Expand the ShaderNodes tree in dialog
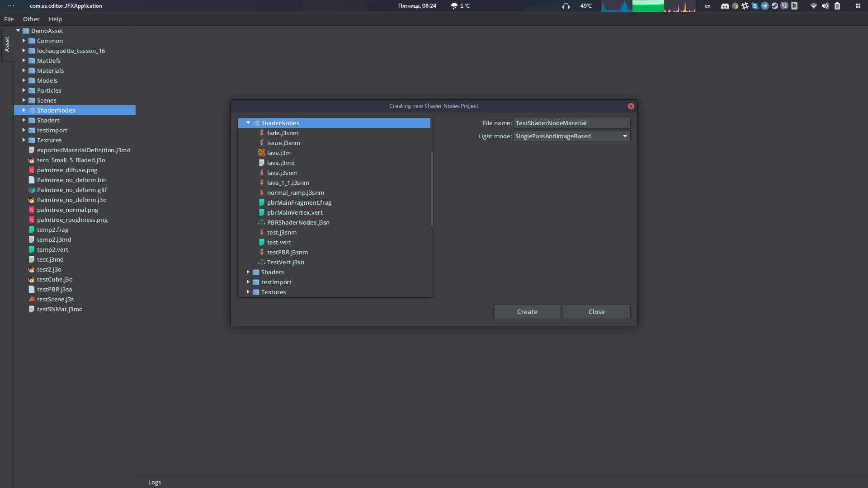 [247, 123]
